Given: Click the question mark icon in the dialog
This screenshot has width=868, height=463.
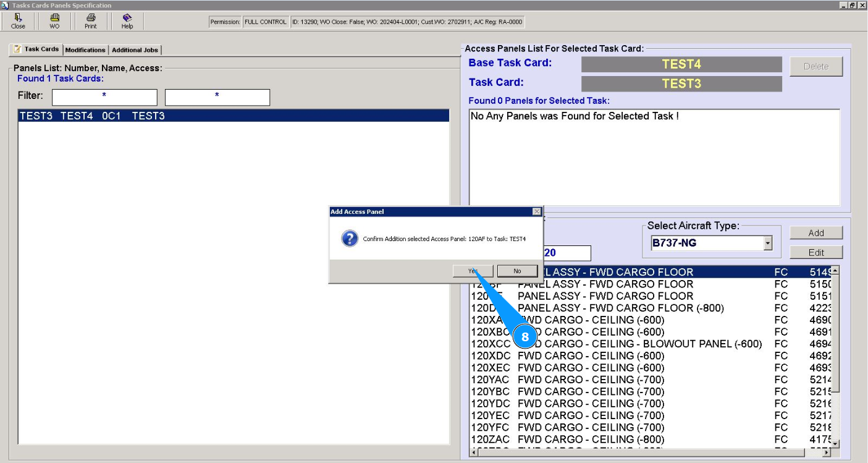Looking at the screenshot, I should [350, 239].
